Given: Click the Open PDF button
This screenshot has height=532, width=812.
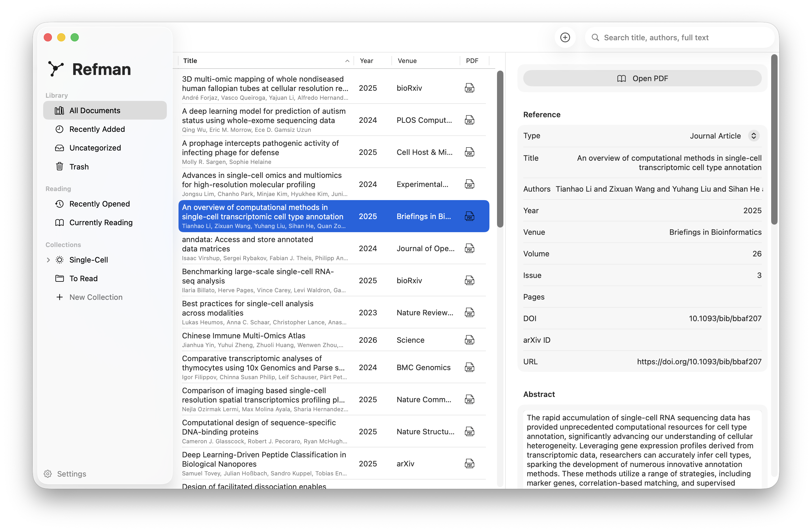Looking at the screenshot, I should pyautogui.click(x=642, y=78).
